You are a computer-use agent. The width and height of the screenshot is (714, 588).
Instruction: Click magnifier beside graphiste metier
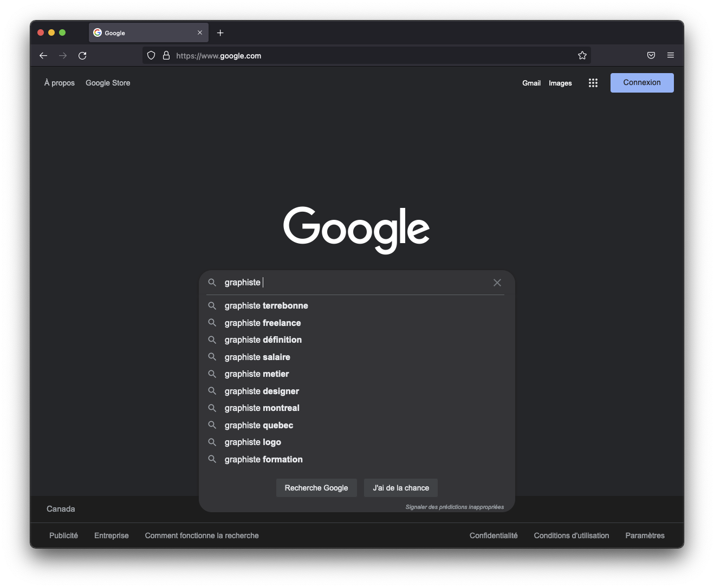click(212, 374)
